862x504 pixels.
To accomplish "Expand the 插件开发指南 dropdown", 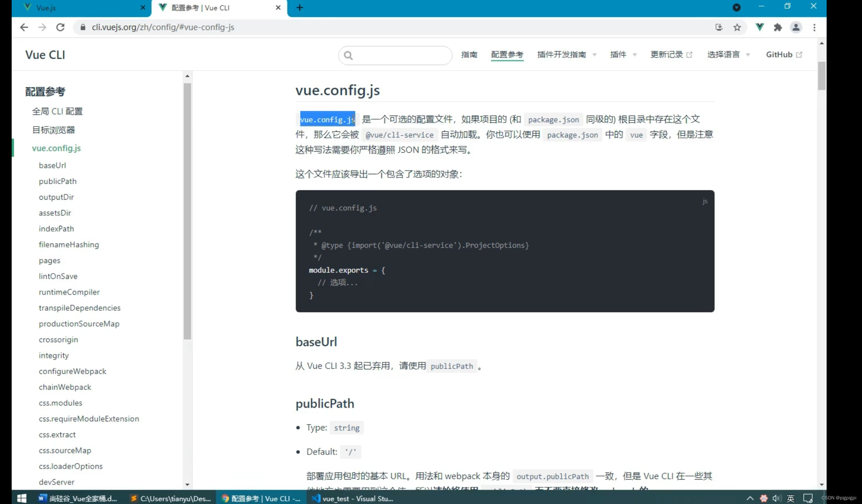I will point(567,55).
